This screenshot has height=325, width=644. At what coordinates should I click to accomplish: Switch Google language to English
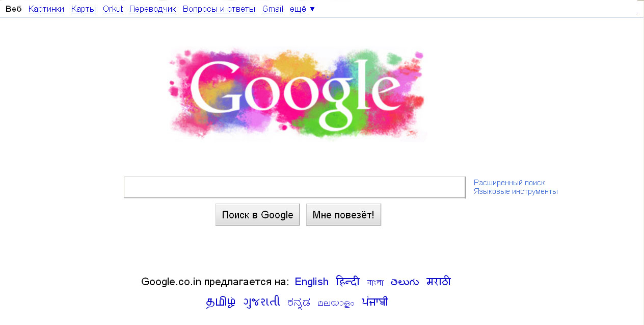click(312, 282)
